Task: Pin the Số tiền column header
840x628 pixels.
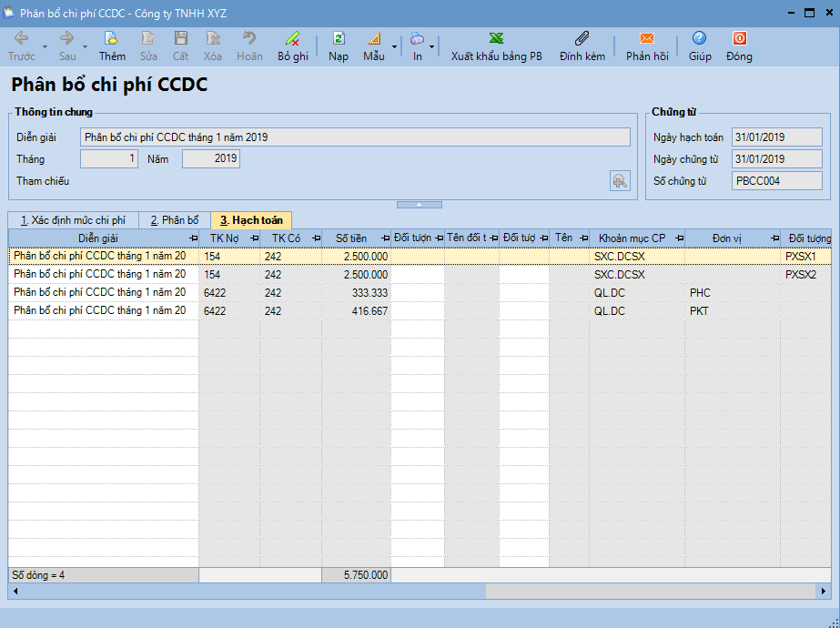Action: [384, 238]
